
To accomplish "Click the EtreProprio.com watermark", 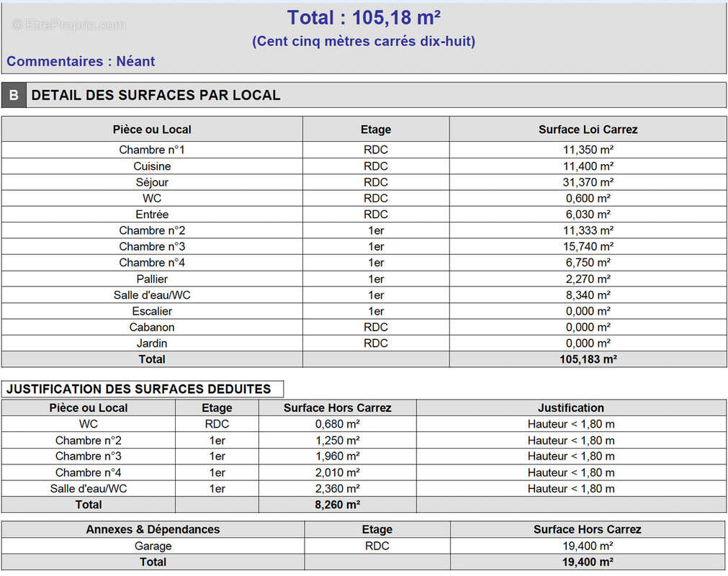I will coord(68,24).
